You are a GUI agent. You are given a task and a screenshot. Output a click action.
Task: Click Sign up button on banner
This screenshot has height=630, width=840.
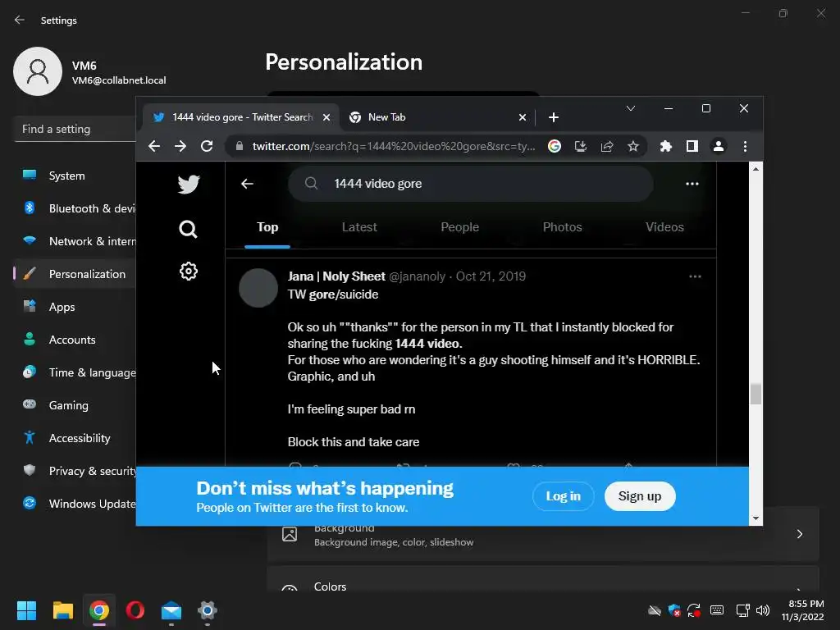click(640, 496)
